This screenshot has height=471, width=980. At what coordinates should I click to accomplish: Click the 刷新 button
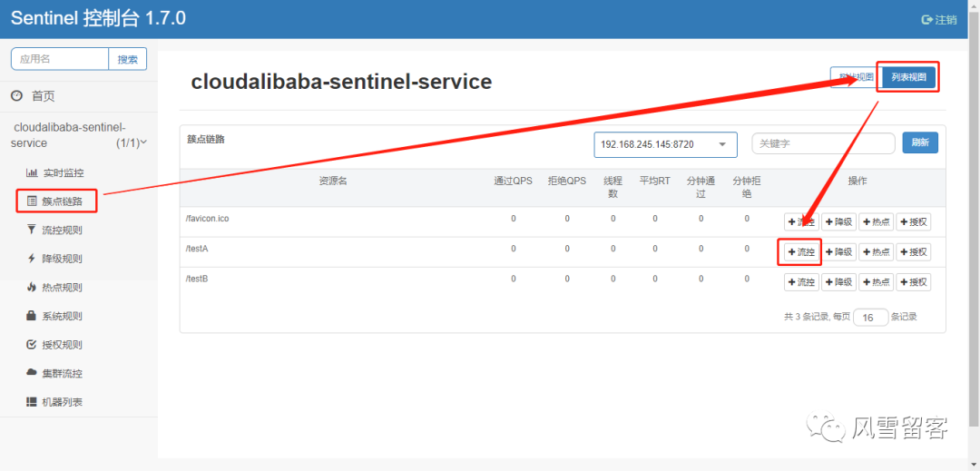(x=920, y=142)
